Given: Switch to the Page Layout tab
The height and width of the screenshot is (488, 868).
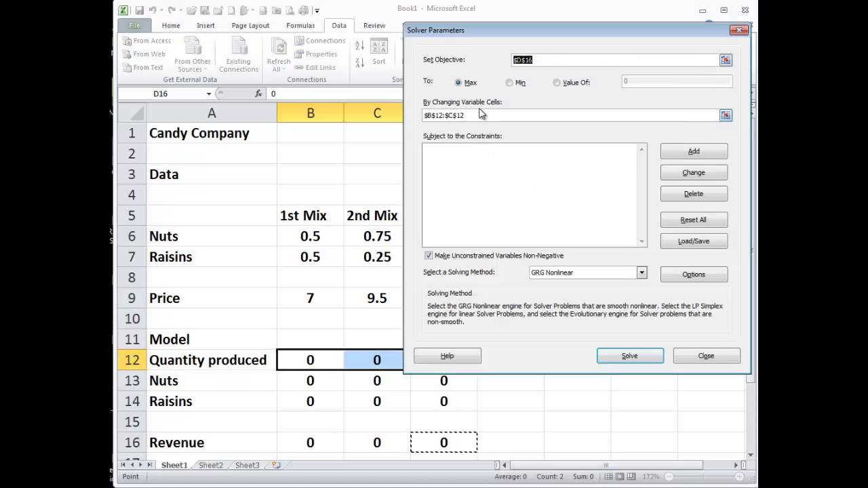Looking at the screenshot, I should [250, 26].
